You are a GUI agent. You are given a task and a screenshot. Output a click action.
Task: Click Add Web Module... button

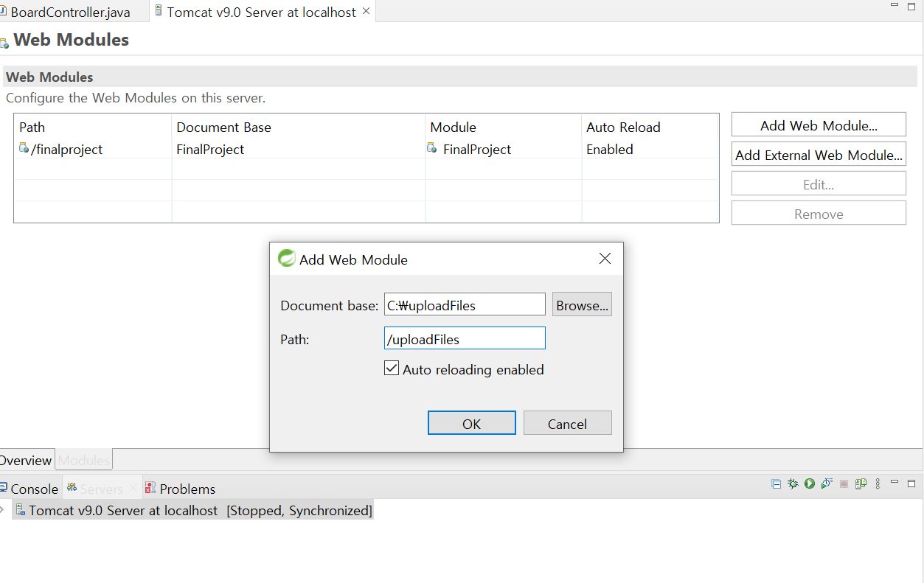(819, 125)
